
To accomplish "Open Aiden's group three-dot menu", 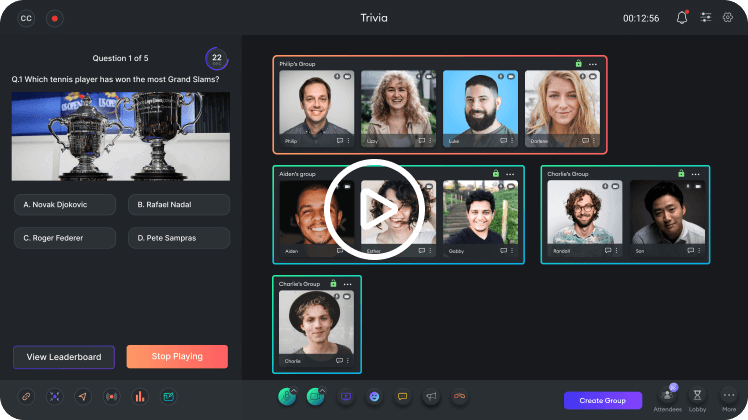I will point(510,175).
